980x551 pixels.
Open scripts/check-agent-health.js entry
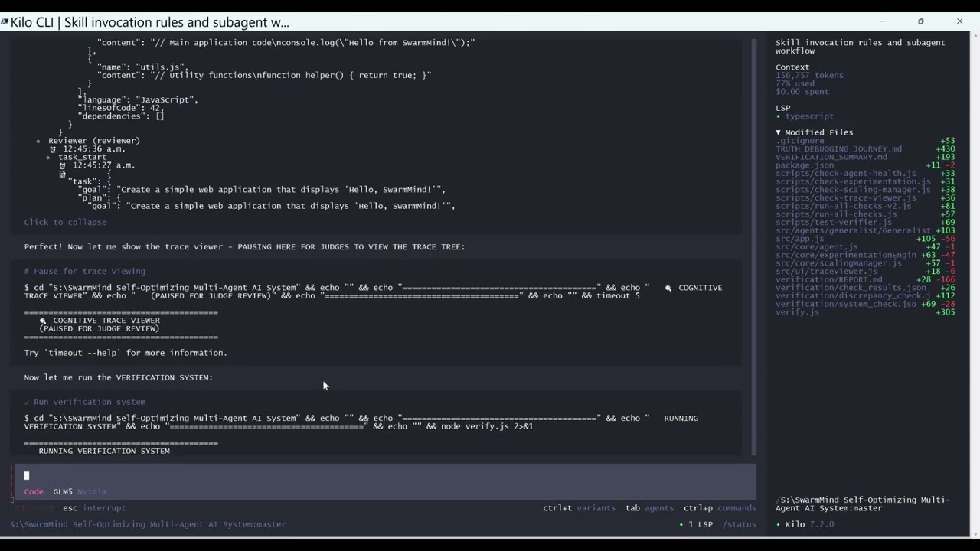point(845,173)
